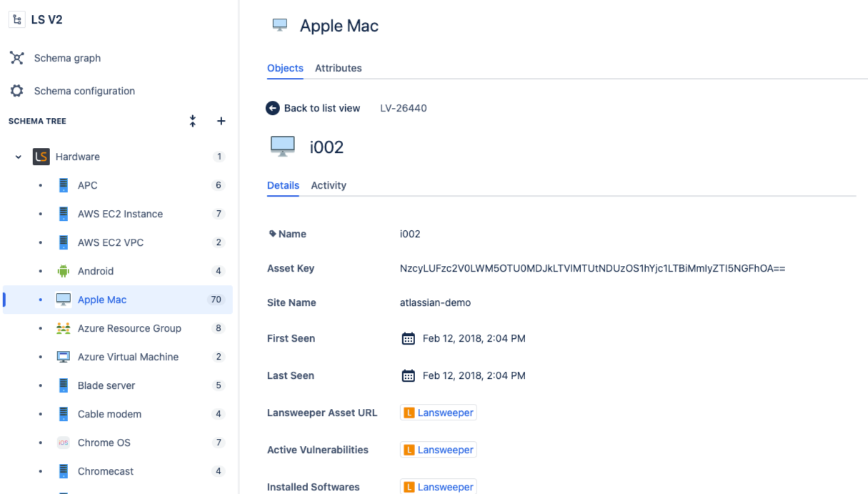Click the Back to list view arrow icon

click(x=272, y=108)
